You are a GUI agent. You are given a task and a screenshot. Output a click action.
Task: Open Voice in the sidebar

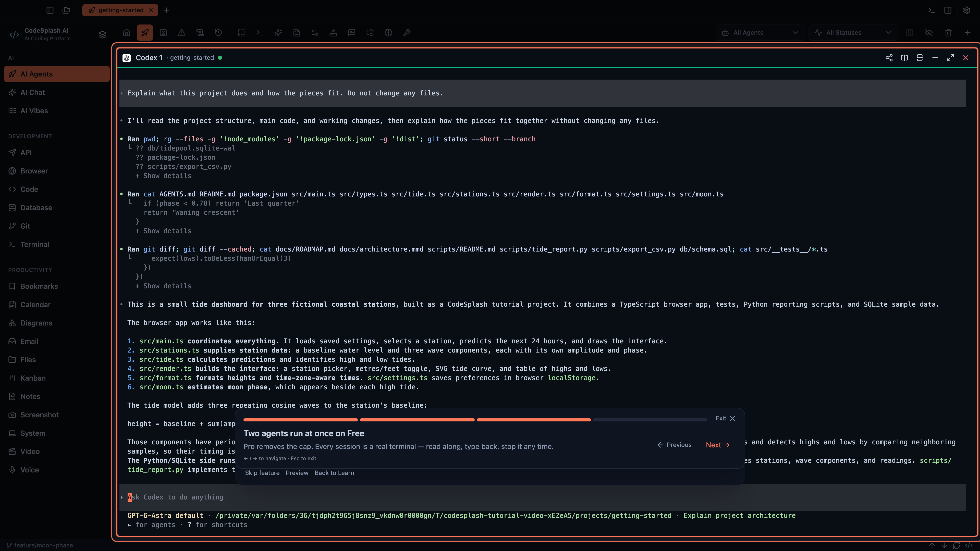(57, 470)
